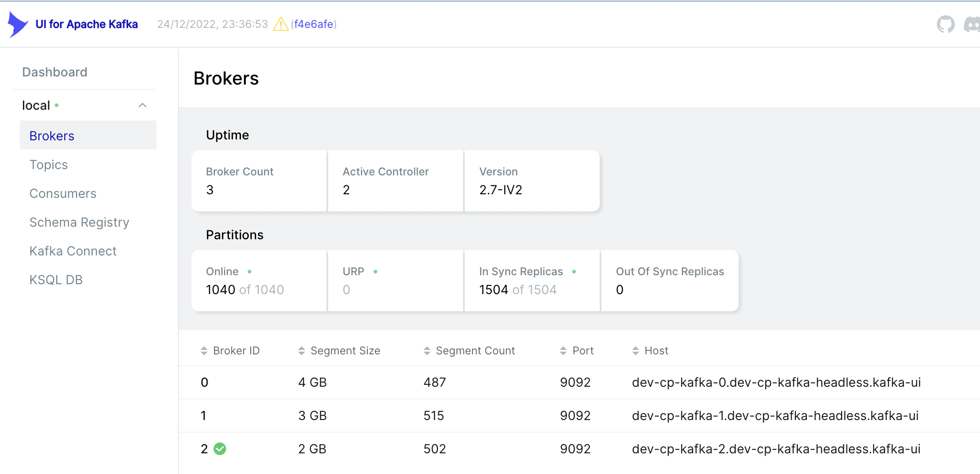
Task: Sort table by Host arrows
Action: click(636, 351)
